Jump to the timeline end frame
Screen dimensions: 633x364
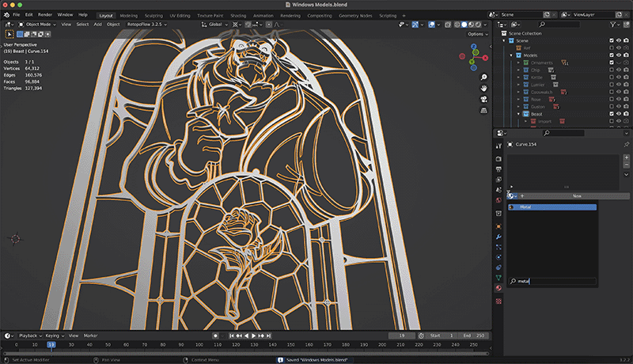268,336
